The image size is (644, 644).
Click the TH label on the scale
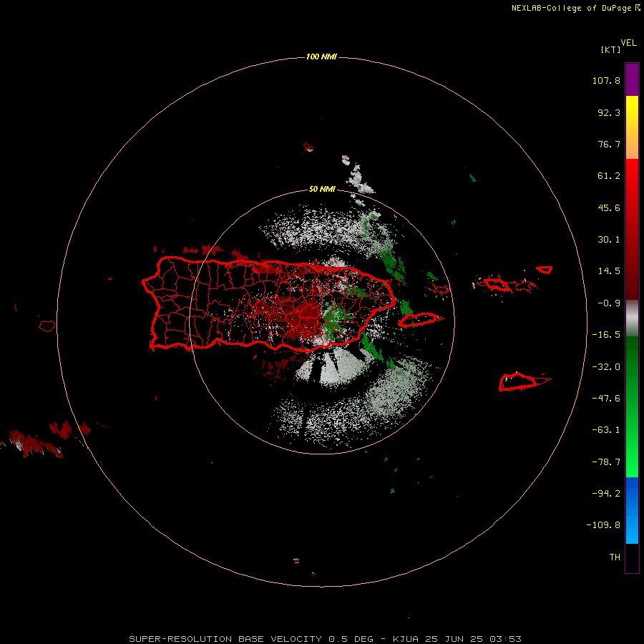[615, 557]
